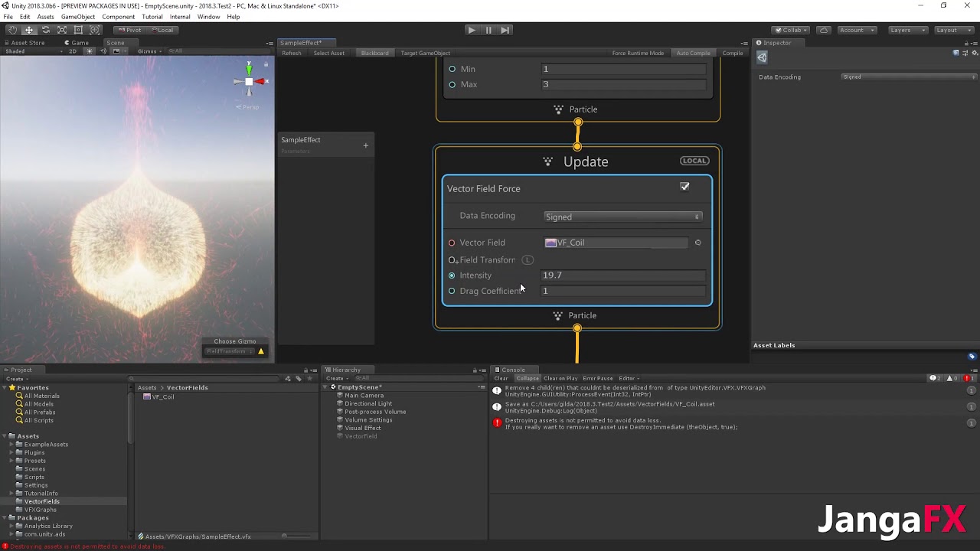Open the Data Encoding dropdown in the node

point(622,217)
